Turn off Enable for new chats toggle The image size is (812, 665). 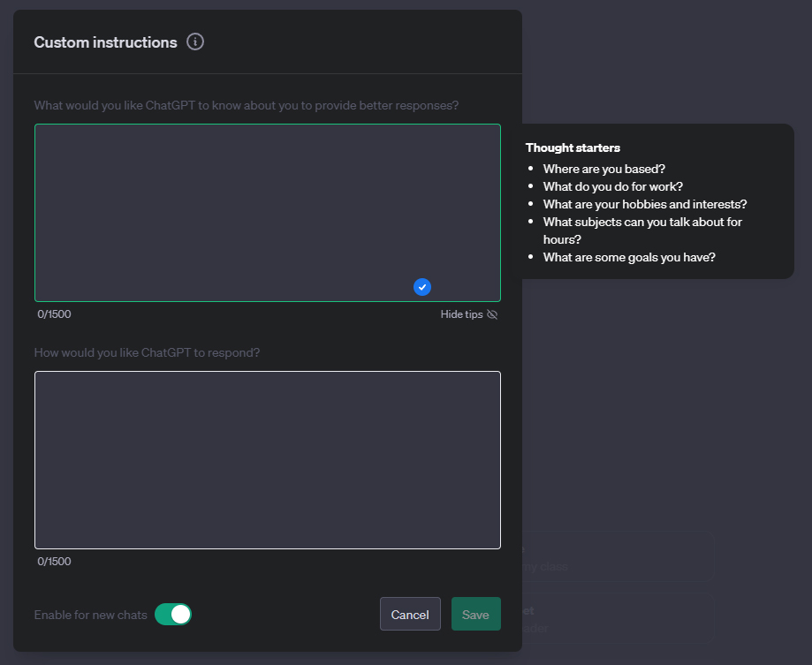click(x=173, y=615)
